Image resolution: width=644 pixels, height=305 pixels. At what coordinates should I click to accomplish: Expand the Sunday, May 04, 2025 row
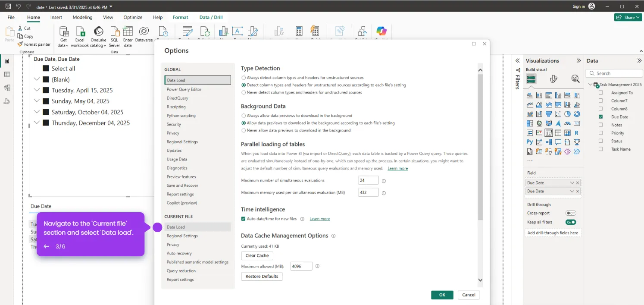click(x=37, y=101)
